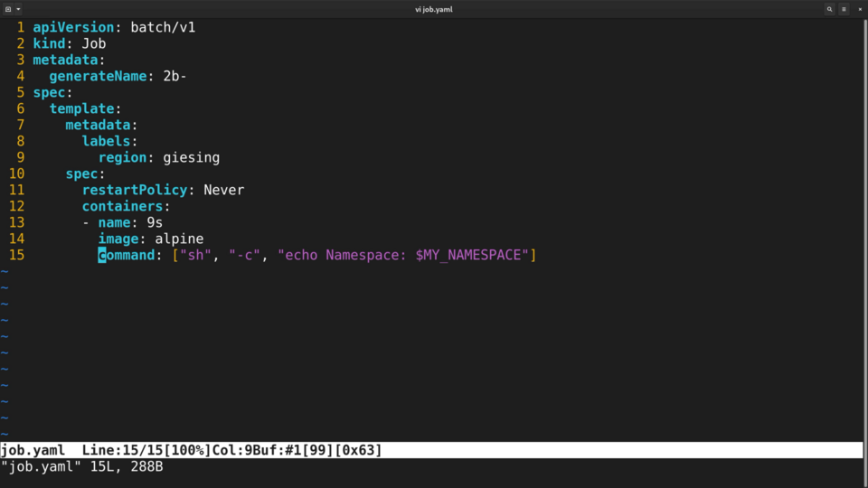This screenshot has height=488, width=868.
Task: Click the 'region' key
Action: pos(122,157)
